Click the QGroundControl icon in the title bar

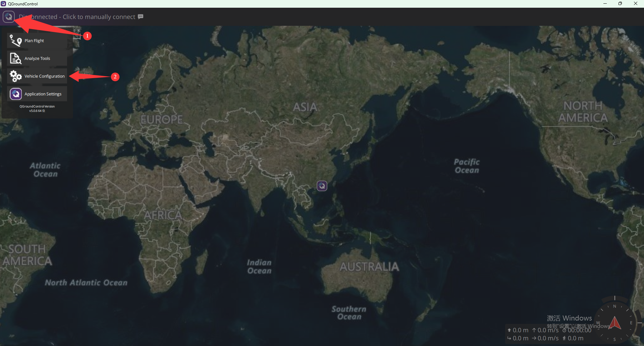point(3,4)
